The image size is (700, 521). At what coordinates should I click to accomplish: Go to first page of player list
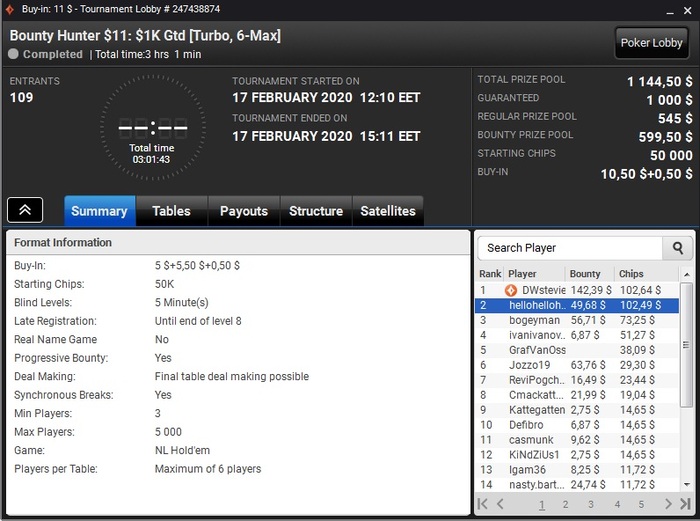(x=483, y=504)
